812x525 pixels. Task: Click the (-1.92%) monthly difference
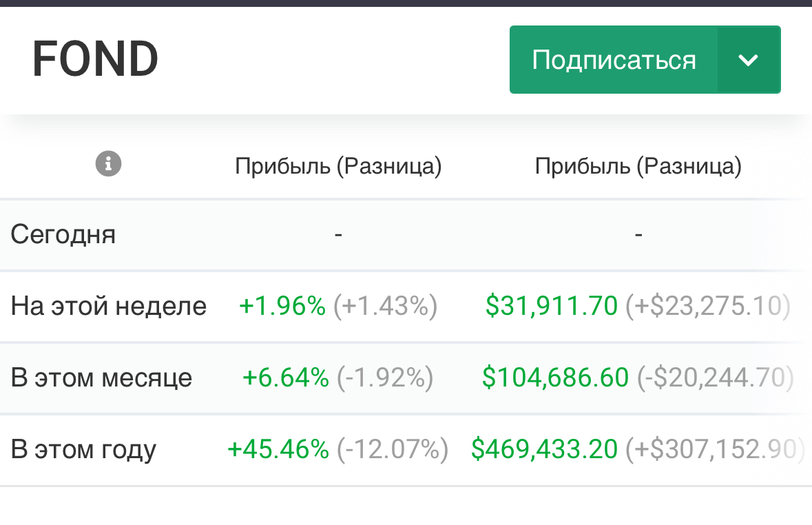[385, 378]
